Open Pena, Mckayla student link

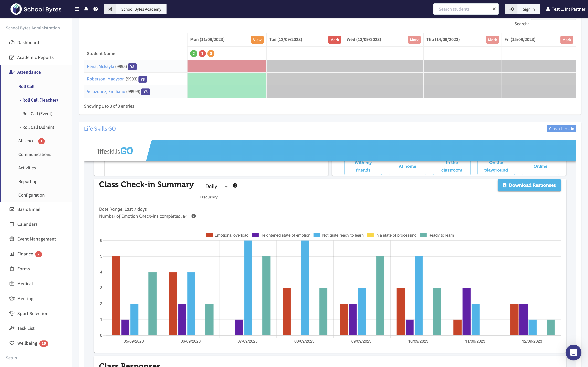point(100,67)
